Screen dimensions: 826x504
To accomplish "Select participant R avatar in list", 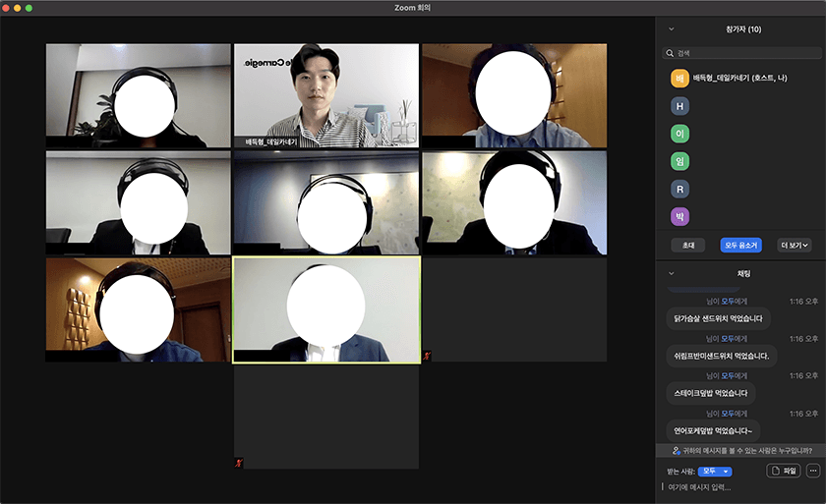I will (679, 189).
